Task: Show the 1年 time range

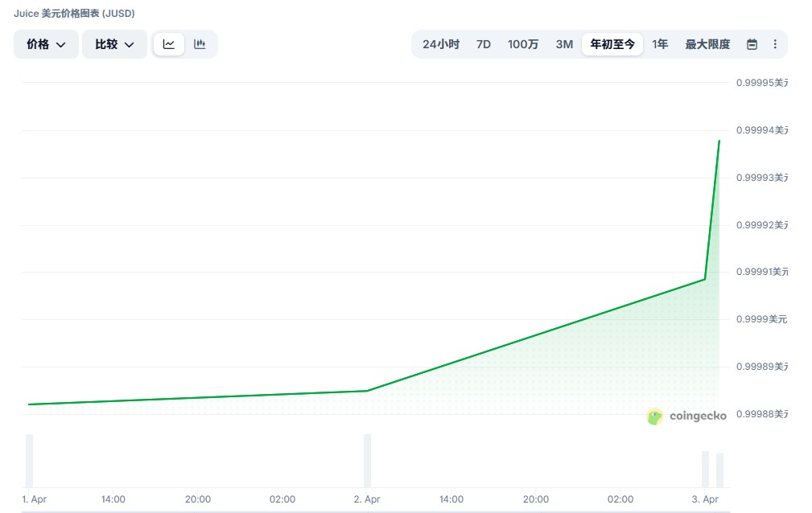Action: 660,44
